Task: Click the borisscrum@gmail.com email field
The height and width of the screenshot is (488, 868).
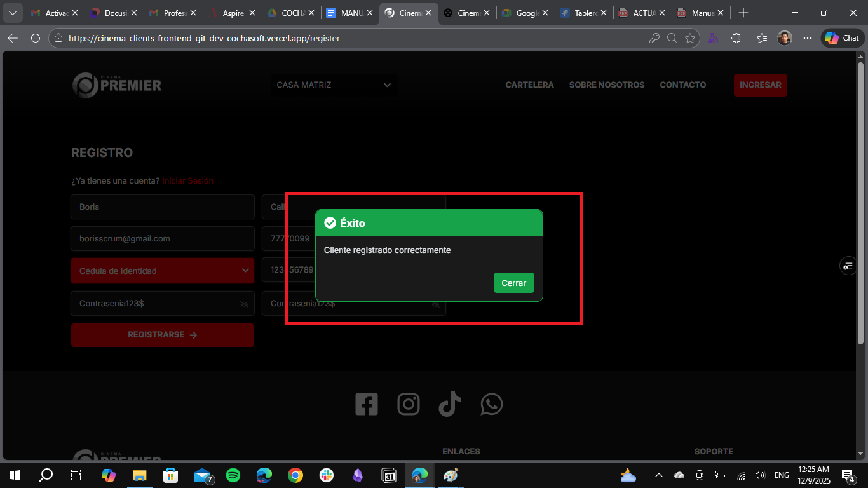Action: (162, 238)
